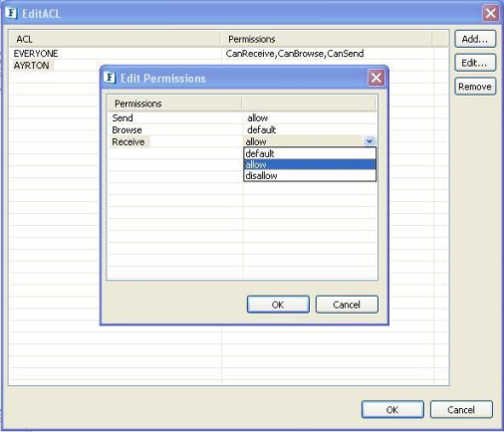Expand the Receive permission dropdown arrow
The image size is (504, 432).
370,141
